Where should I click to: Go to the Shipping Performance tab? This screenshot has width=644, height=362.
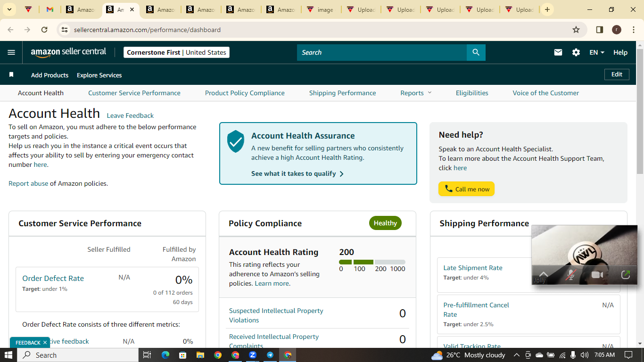pos(343,93)
